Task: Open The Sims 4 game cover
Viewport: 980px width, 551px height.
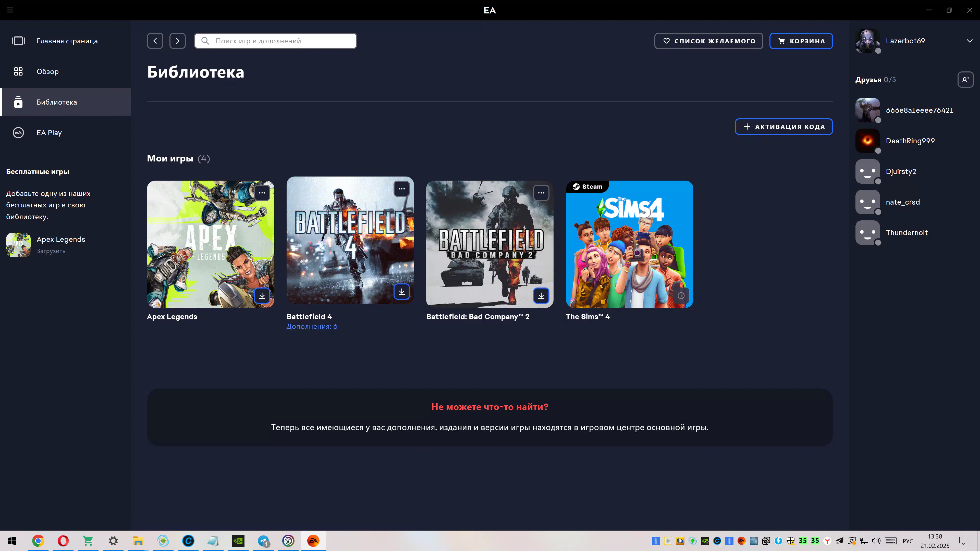Action: click(x=630, y=244)
